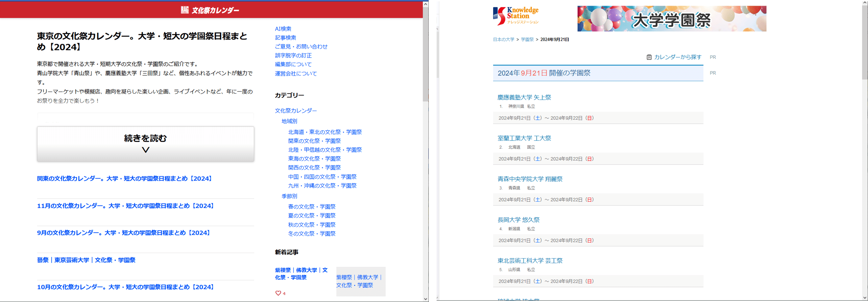Click the 新着記事 sidebar heading
Screen dimensions: 868x302
286,252
